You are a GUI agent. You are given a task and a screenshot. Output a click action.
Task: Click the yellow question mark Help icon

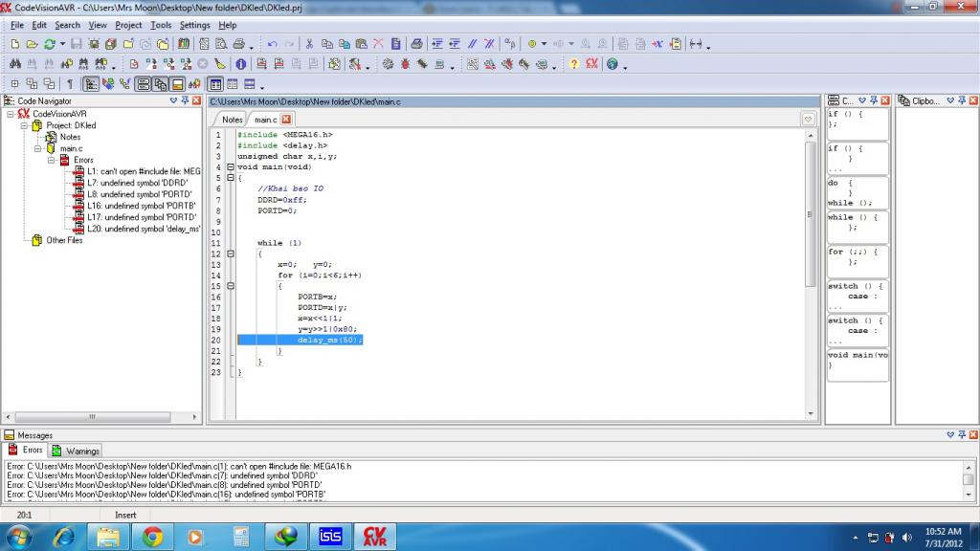pos(574,64)
